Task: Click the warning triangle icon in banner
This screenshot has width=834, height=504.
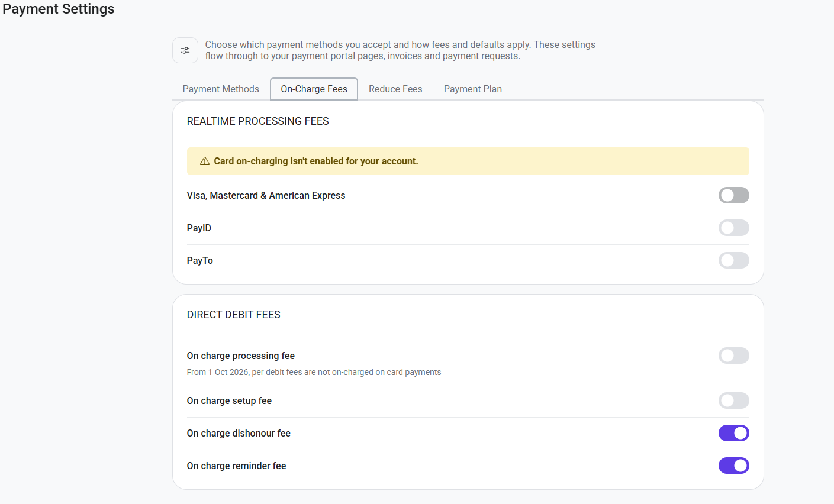Action: coord(205,161)
